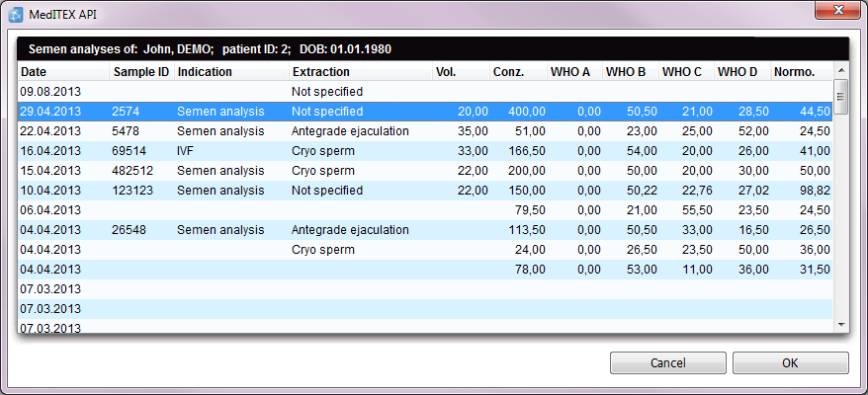Sort by the WHO B column header
The width and height of the screenshot is (868, 395).
[x=631, y=72]
